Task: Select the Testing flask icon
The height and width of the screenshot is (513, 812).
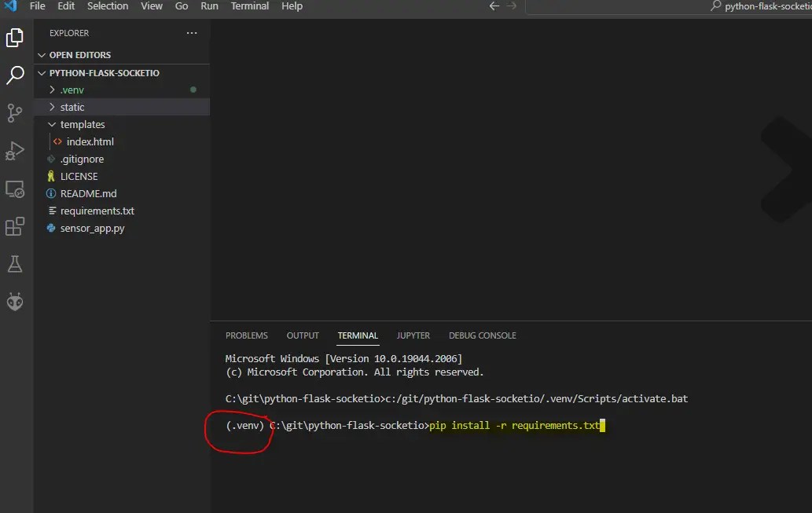Action: pos(16,264)
